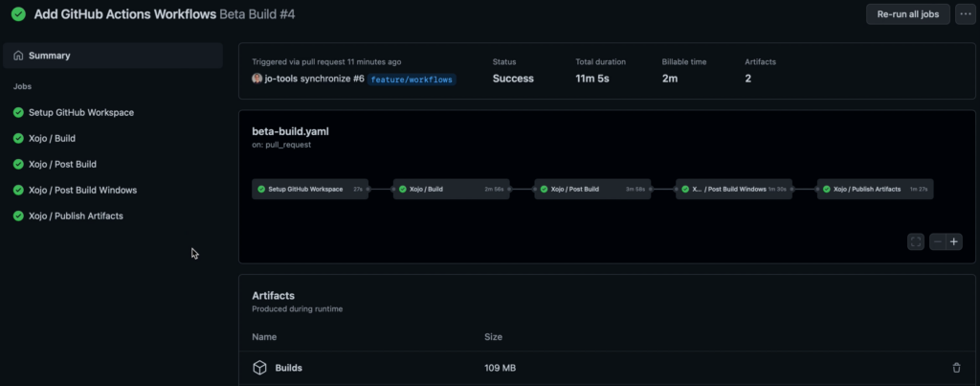Open the three-dot more options menu
This screenshot has height=386, width=980.
pyautogui.click(x=965, y=13)
